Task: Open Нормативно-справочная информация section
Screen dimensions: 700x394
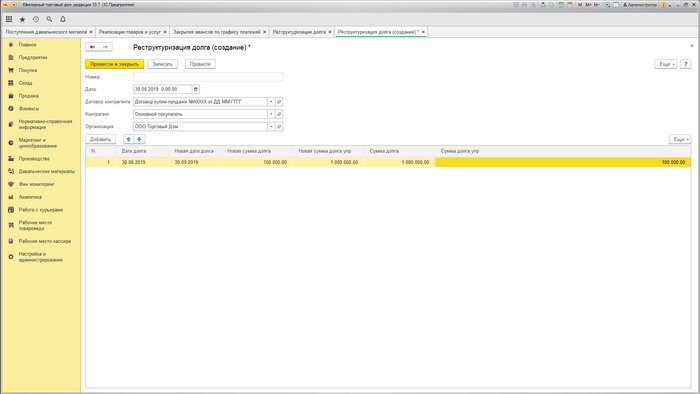Action: tap(45, 124)
